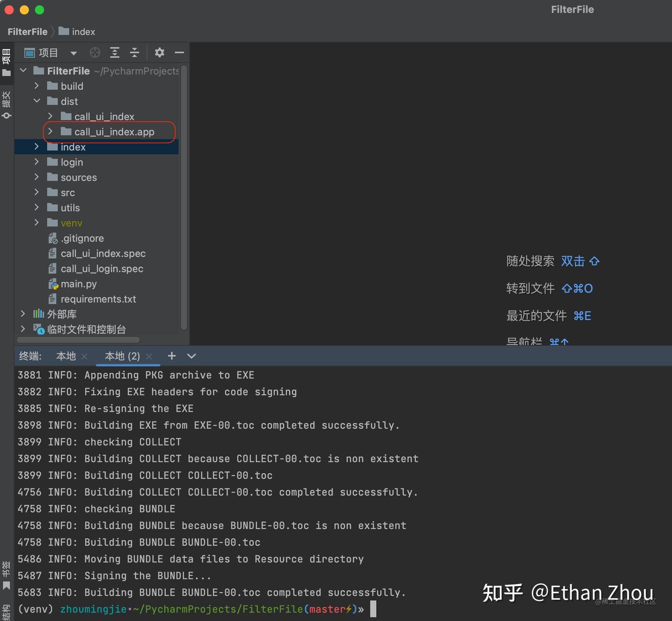Click the 转到文件 shortcut link
The image size is (672, 621).
(x=530, y=288)
